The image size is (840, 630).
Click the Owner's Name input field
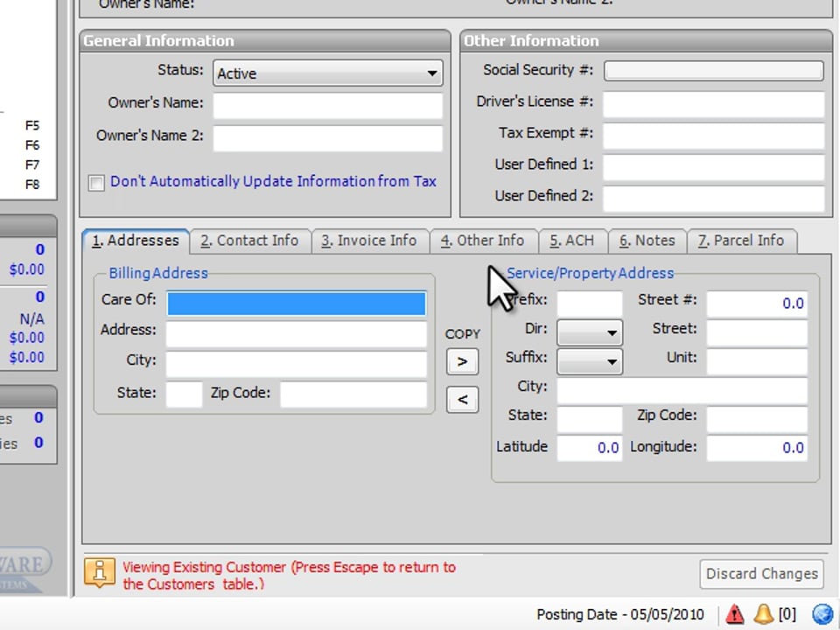point(328,106)
